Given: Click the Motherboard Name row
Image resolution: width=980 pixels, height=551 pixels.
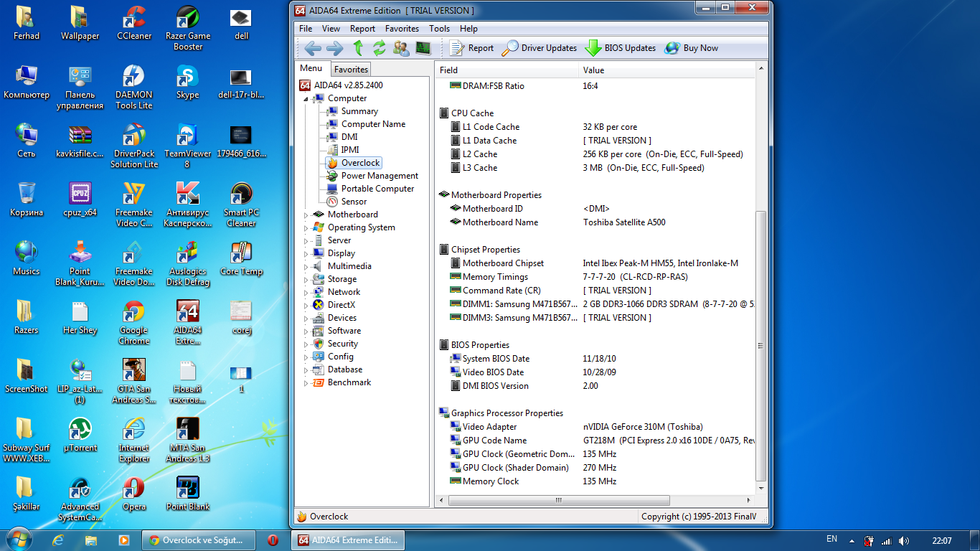Looking at the screenshot, I should (x=595, y=222).
